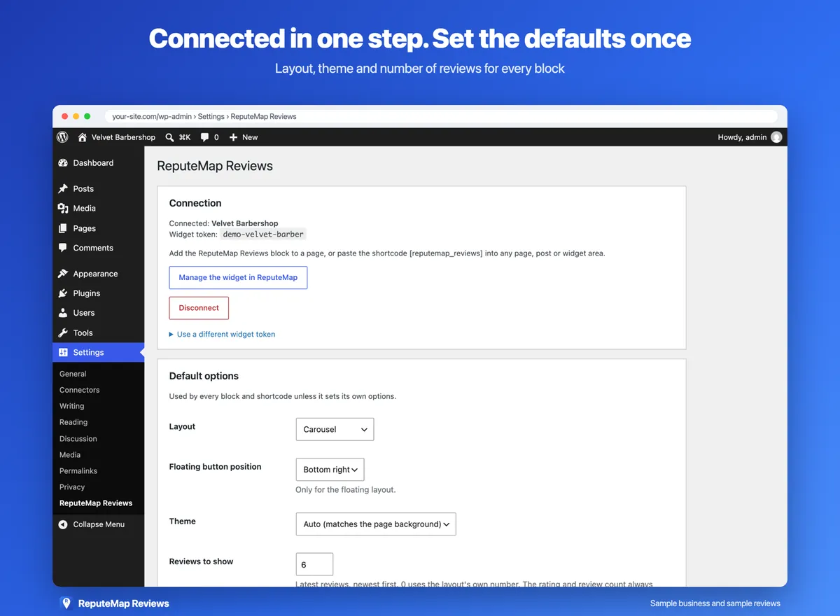
Task: Click the ReputeMap Reviews page heading
Action: (x=215, y=166)
